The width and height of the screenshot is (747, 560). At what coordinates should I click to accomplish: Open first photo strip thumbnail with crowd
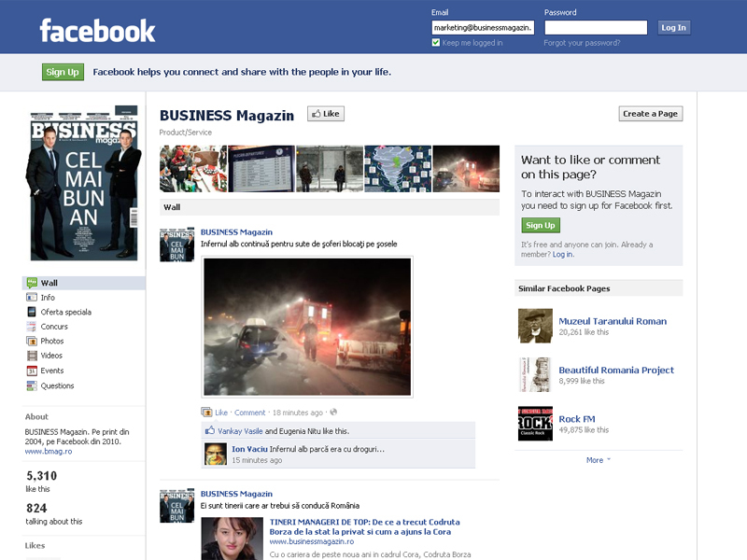(193, 169)
